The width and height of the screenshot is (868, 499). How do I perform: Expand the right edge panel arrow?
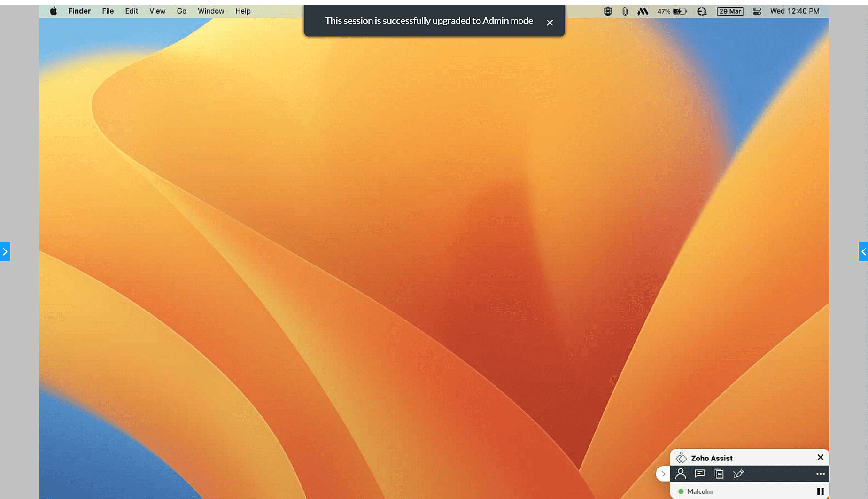(x=864, y=251)
